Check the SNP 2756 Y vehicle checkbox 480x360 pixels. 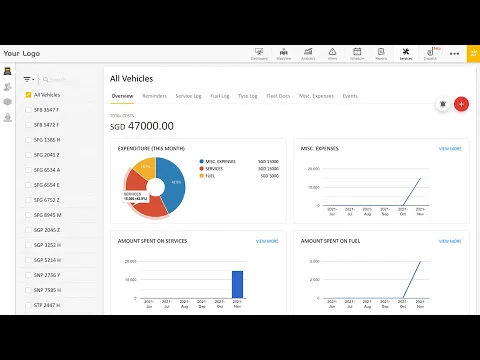pos(28,275)
